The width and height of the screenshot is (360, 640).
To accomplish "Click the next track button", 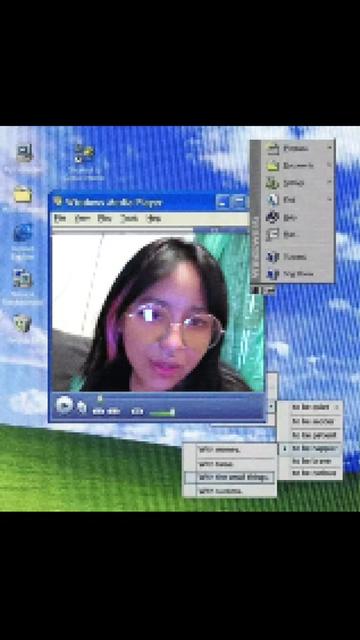I will 113,411.
